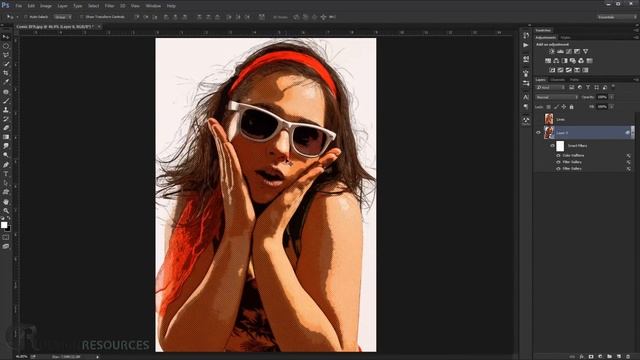Select the Crop tool
The height and width of the screenshot is (360, 640).
pyautogui.click(x=6, y=73)
